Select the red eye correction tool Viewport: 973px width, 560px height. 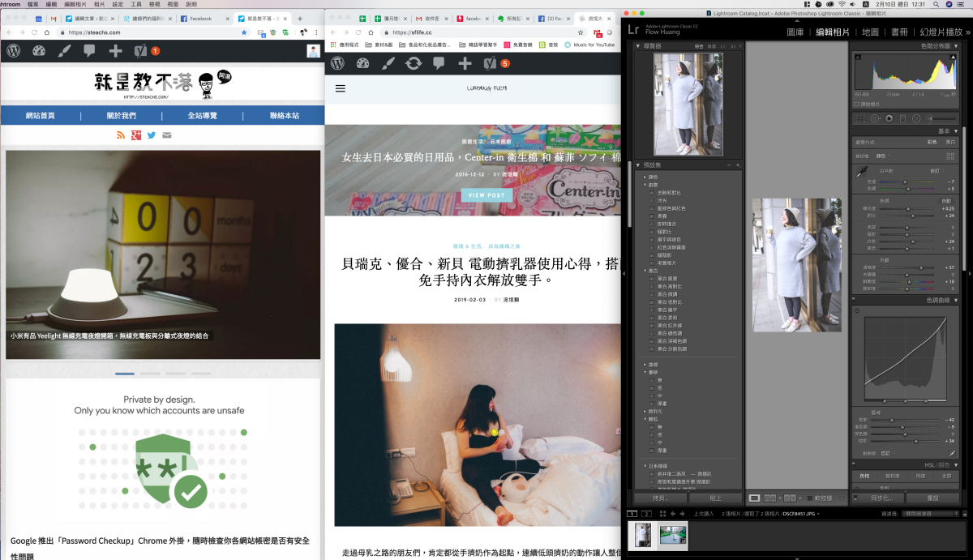coord(889,118)
